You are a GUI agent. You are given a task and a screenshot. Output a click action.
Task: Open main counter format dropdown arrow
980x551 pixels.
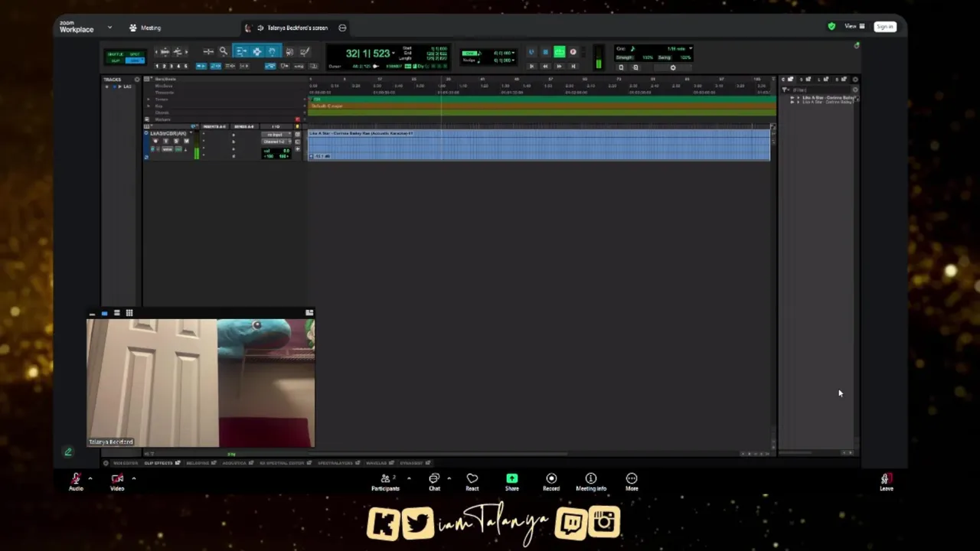394,54
